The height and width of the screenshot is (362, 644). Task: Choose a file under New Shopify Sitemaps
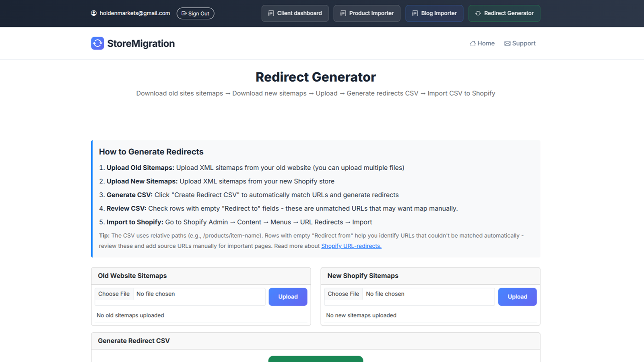(343, 294)
